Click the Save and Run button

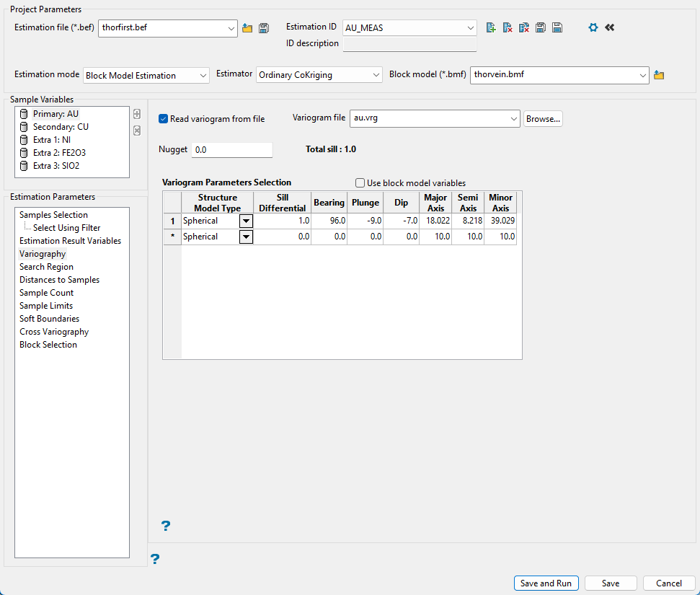pos(546,583)
